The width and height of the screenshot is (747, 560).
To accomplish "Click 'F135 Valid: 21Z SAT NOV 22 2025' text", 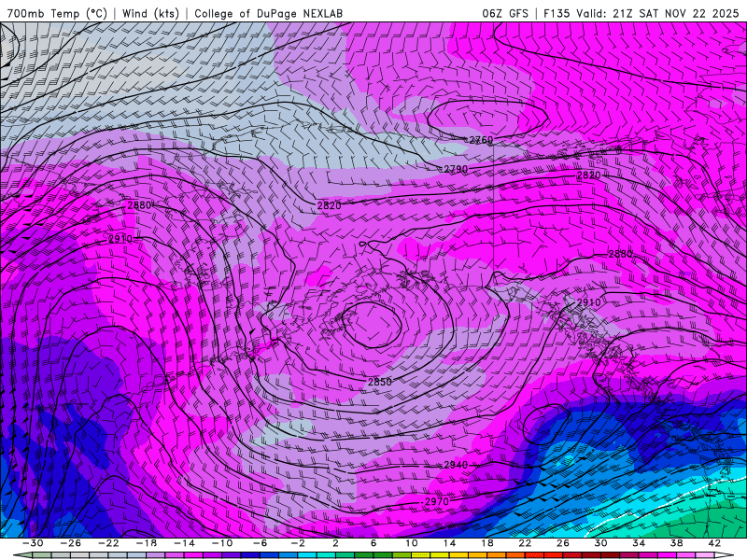I will pos(642,13).
